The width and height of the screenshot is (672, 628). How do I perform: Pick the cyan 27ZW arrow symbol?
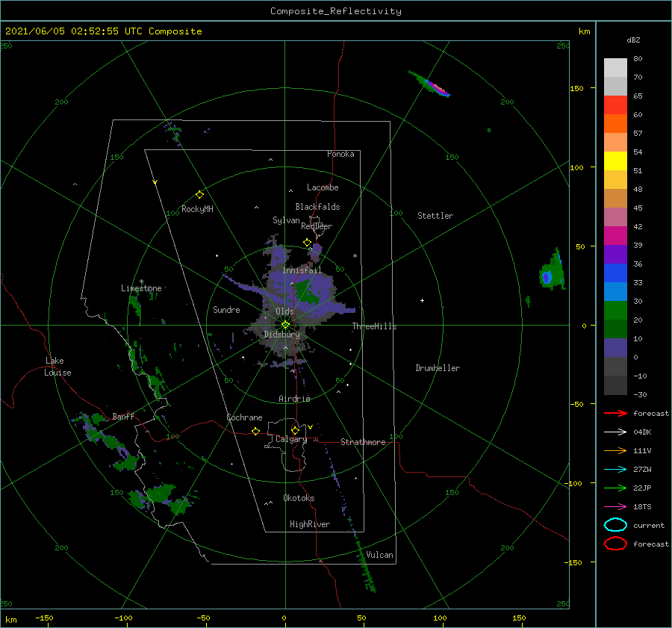[x=615, y=470]
